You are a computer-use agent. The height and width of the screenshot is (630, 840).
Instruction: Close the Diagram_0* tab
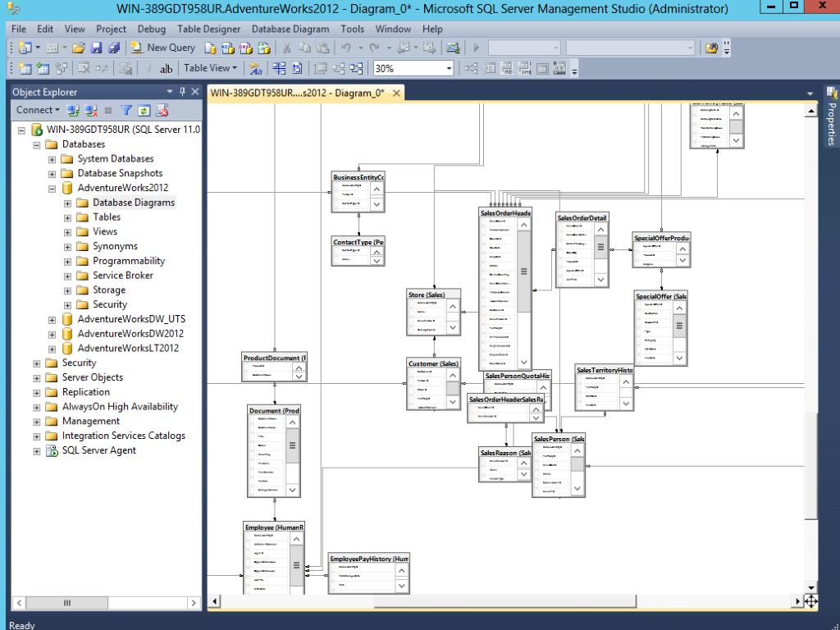(396, 93)
